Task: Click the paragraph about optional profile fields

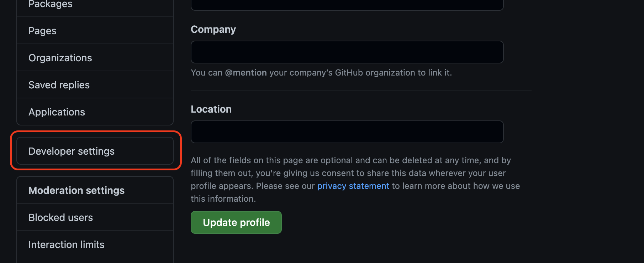Action: (x=355, y=180)
